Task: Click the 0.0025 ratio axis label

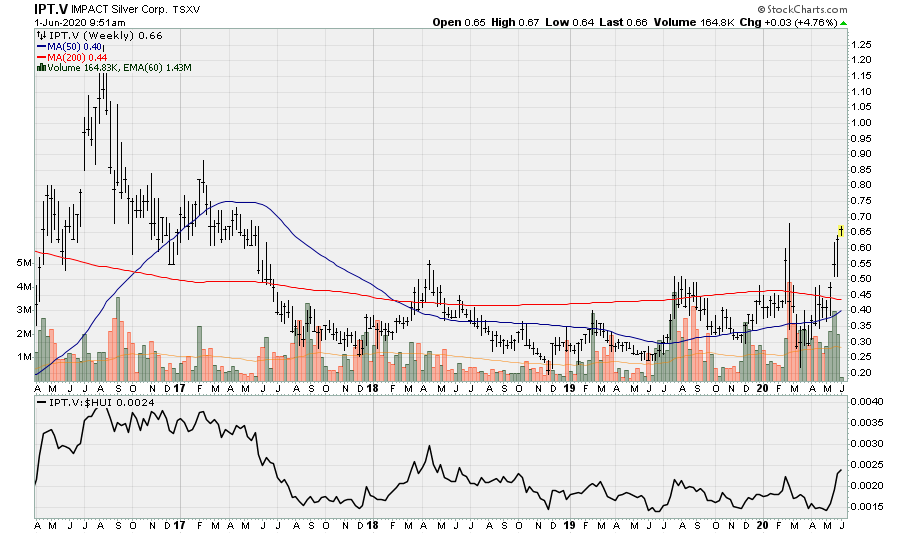Action: click(x=866, y=465)
